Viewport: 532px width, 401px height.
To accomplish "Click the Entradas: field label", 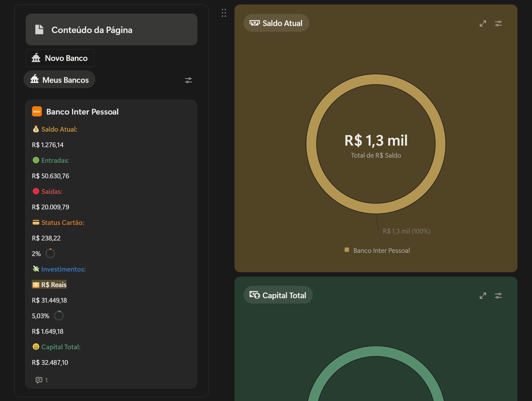I will [x=55, y=160].
